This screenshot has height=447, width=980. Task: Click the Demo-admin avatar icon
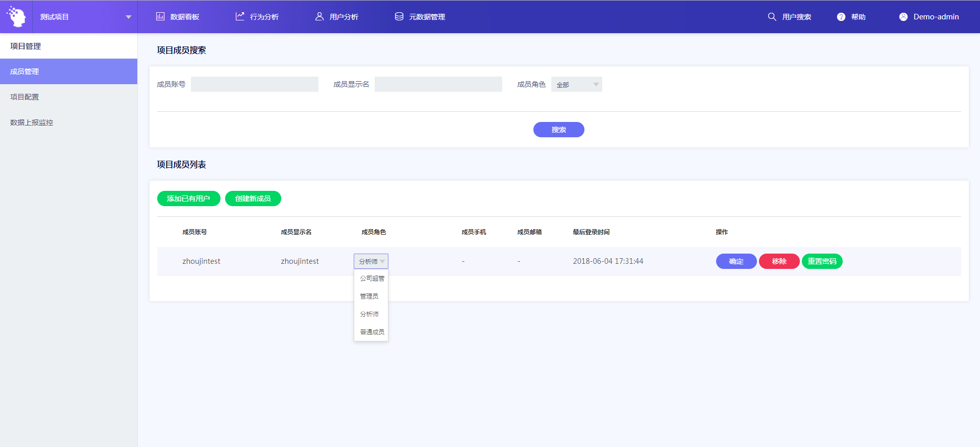click(903, 17)
